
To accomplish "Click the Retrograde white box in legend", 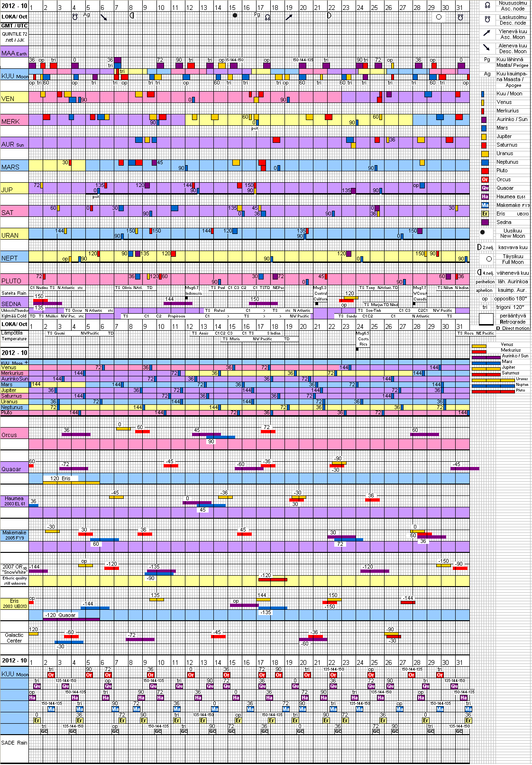I will [x=486, y=318].
